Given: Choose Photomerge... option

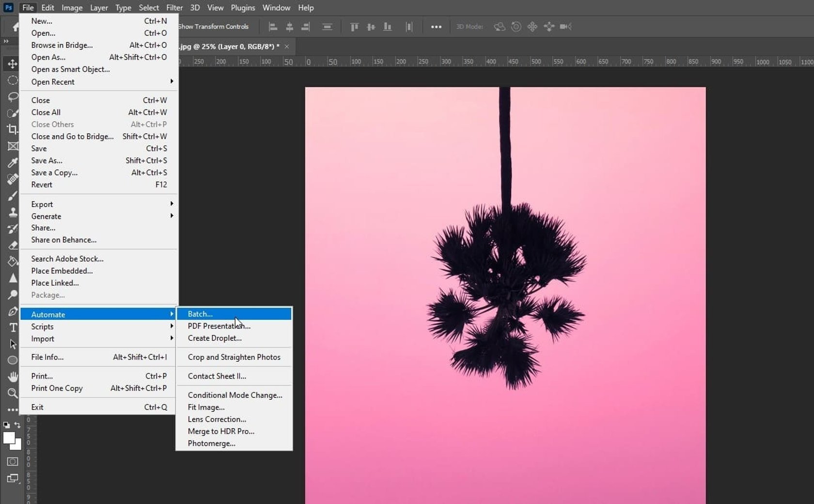Looking at the screenshot, I should tap(234, 443).
